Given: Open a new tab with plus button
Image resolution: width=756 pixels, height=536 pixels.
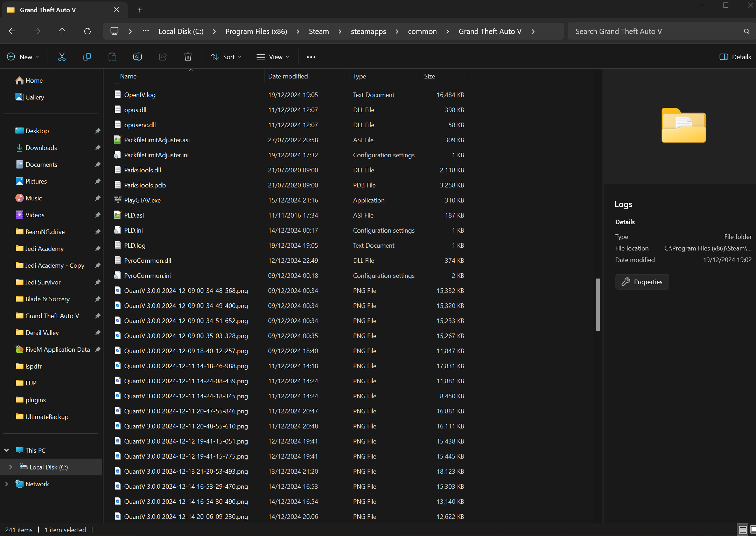Looking at the screenshot, I should [x=140, y=10].
